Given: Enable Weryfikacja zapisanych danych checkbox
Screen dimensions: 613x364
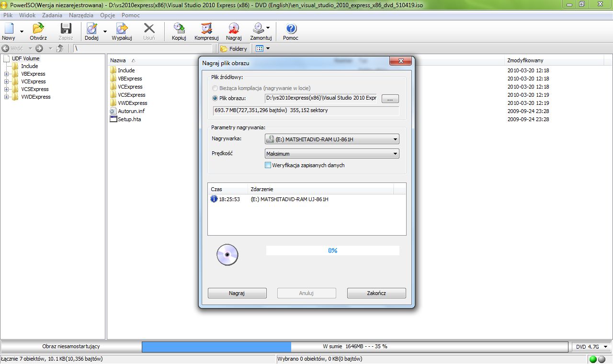Looking at the screenshot, I should 268,165.
